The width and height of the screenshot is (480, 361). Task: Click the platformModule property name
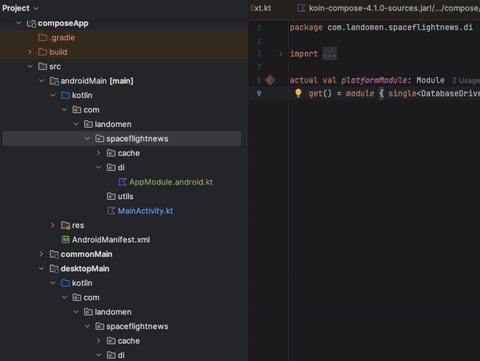click(x=374, y=80)
